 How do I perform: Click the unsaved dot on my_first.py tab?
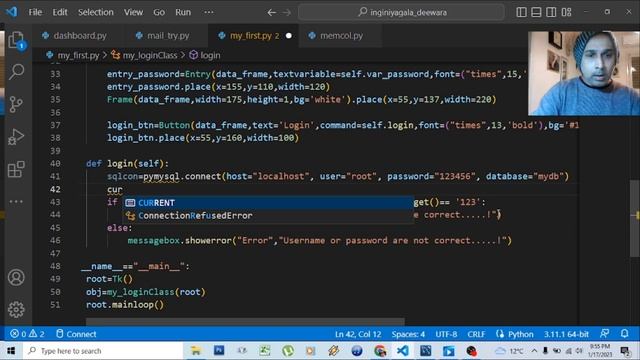pyautogui.click(x=289, y=36)
